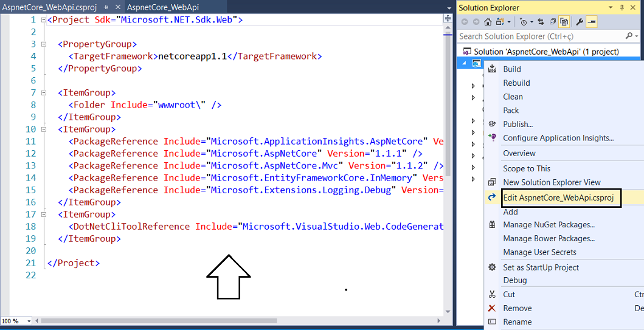644x330 pixels.
Task: Close the Solution Explorer panel
Action: [x=633, y=7]
